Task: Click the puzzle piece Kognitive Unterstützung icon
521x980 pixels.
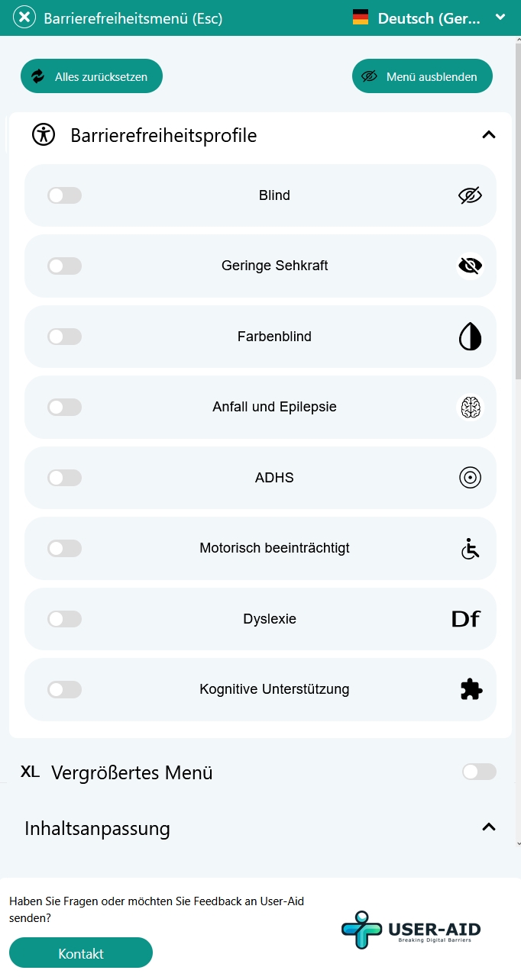Action: pos(471,689)
